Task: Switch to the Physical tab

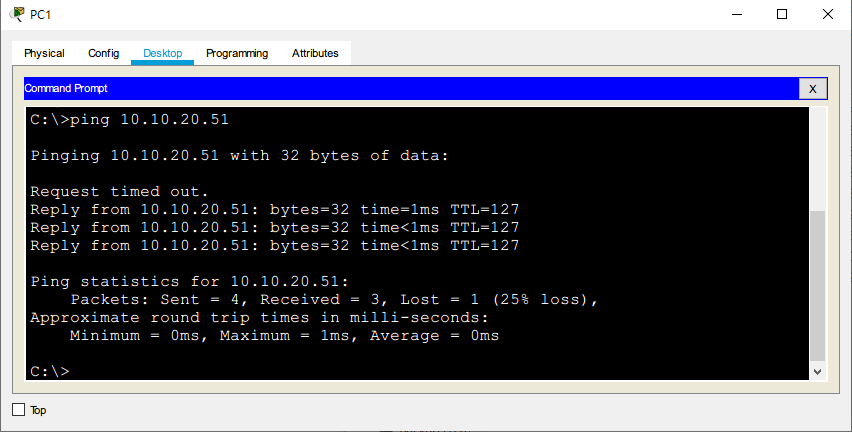Action: click(x=44, y=53)
